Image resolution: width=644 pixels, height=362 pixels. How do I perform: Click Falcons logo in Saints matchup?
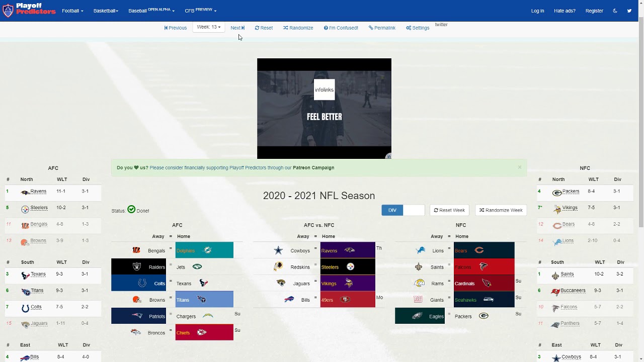[x=483, y=267]
